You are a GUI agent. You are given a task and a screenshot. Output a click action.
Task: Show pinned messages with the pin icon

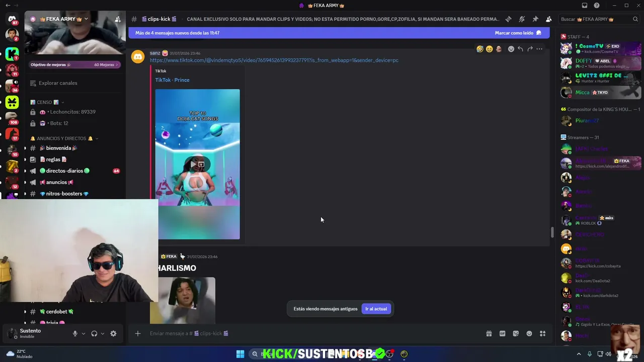535,19
